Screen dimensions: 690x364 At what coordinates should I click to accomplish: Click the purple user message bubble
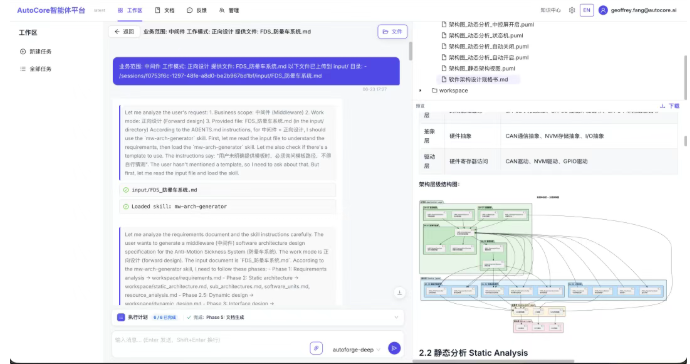256,71
